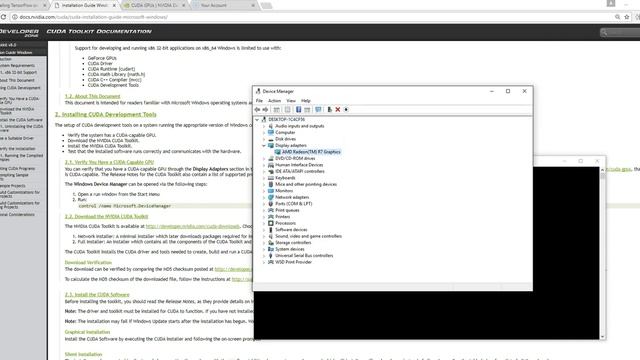640x360 pixels.
Task: Click the Network adapters icon
Action: (x=271, y=198)
